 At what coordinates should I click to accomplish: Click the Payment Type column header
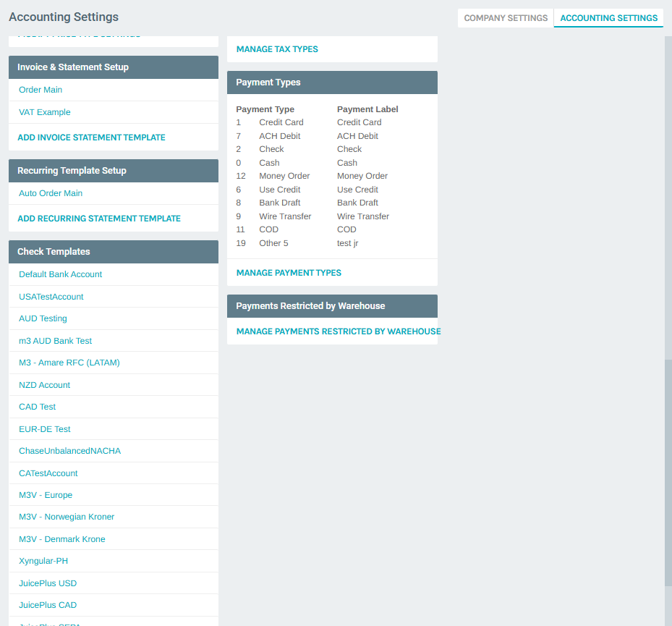point(265,109)
